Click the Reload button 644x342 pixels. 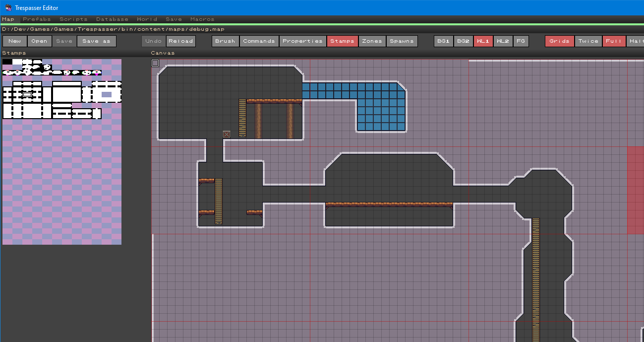coord(180,41)
